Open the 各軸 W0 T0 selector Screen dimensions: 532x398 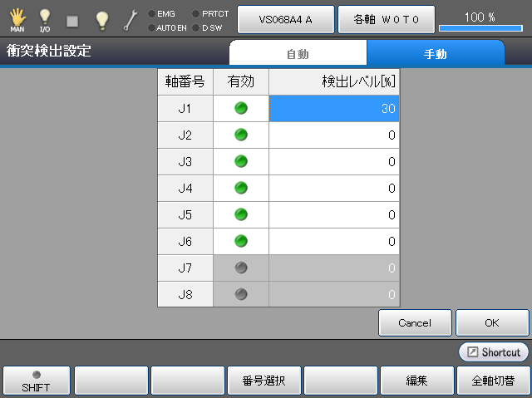click(x=386, y=19)
